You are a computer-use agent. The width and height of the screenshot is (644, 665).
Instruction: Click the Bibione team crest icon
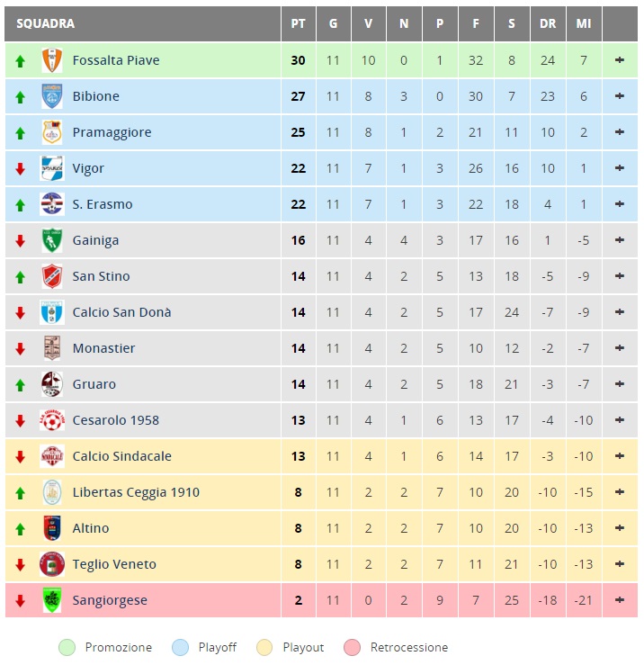tap(52, 96)
